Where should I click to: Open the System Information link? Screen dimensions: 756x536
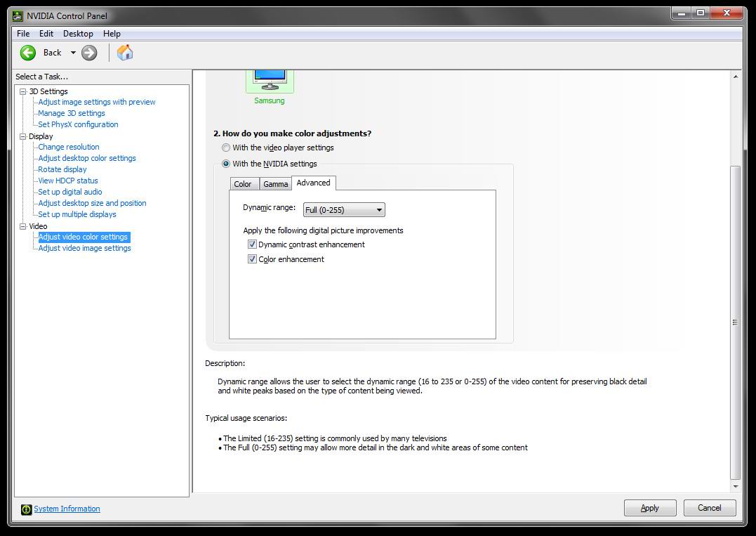click(67, 509)
